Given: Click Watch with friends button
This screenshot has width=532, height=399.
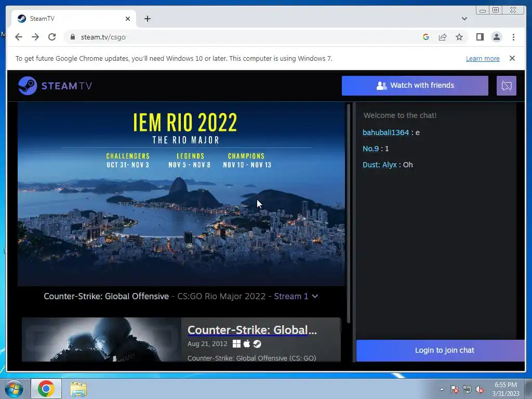Looking at the screenshot, I should pyautogui.click(x=415, y=86).
